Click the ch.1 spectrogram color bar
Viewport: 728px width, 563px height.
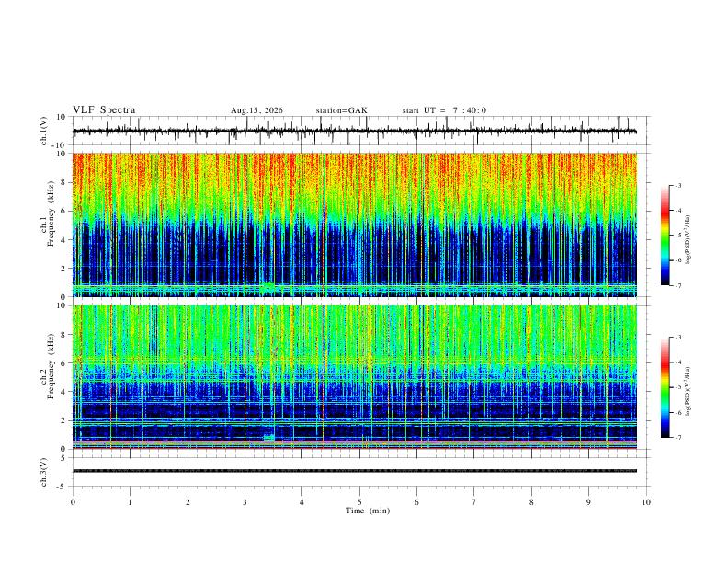pos(665,236)
